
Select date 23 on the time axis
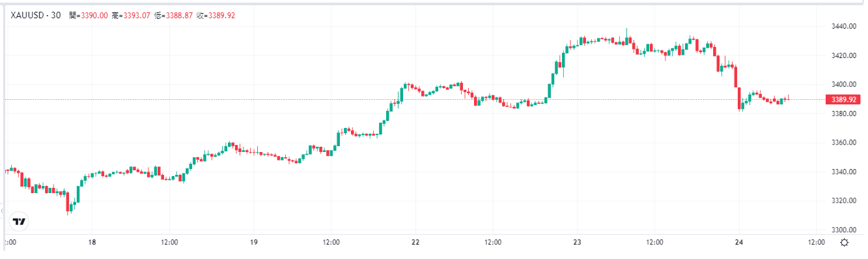pyautogui.click(x=577, y=242)
